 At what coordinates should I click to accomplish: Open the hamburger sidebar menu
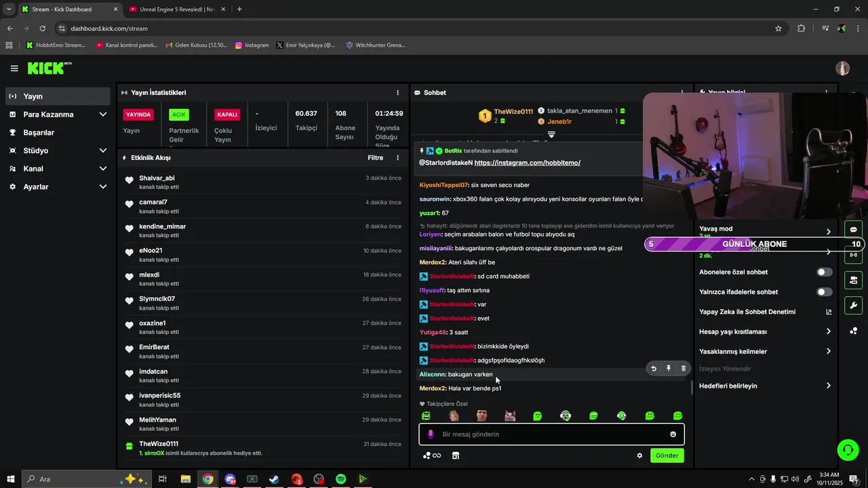click(x=14, y=68)
